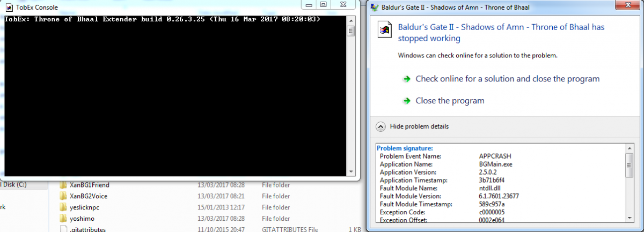Close the Baldur's Gate crash dialog
This screenshot has width=644, height=232.
click(627, 5)
